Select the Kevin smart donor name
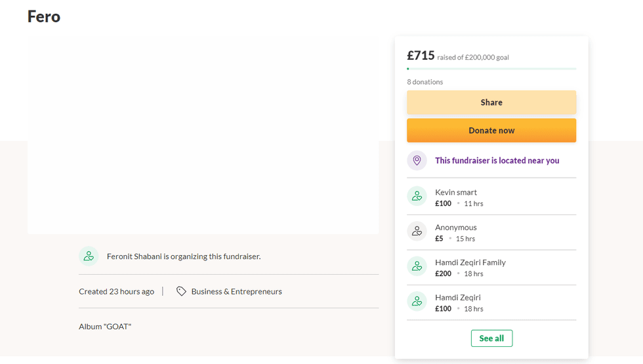The width and height of the screenshot is (643, 364). [x=456, y=192]
